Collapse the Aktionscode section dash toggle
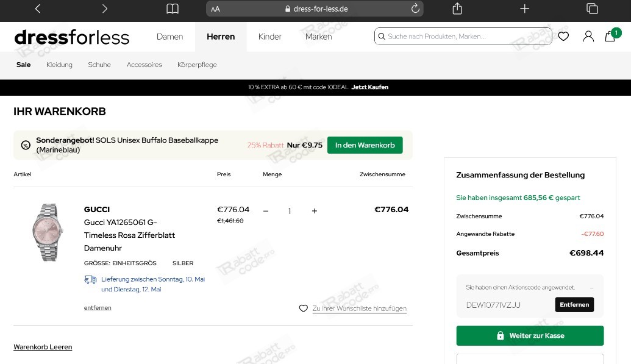The width and height of the screenshot is (631, 364). (591, 288)
